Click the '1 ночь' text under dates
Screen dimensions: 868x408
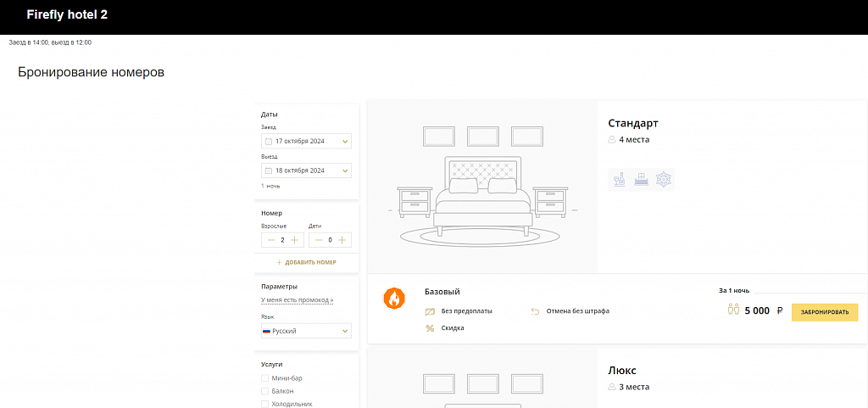pyautogui.click(x=270, y=186)
